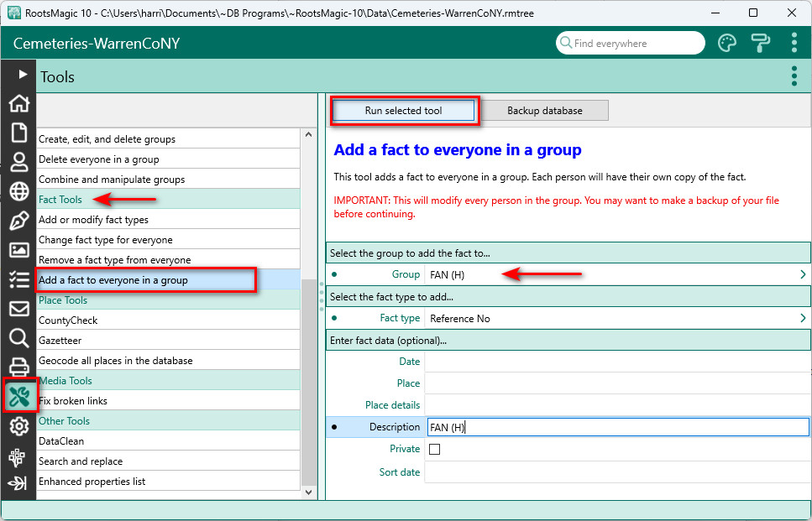Select Geocode all places in the database

168,361
